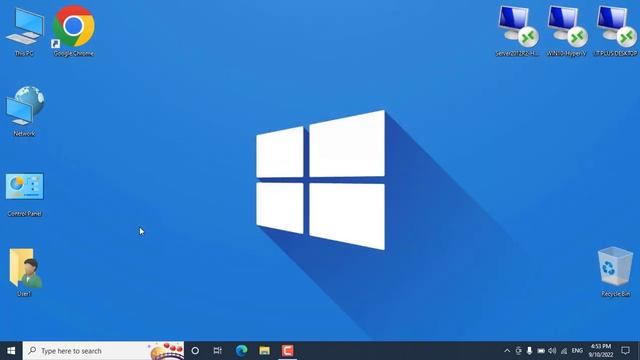Check the battery status tray icon
The image size is (640, 360).
pos(541,351)
